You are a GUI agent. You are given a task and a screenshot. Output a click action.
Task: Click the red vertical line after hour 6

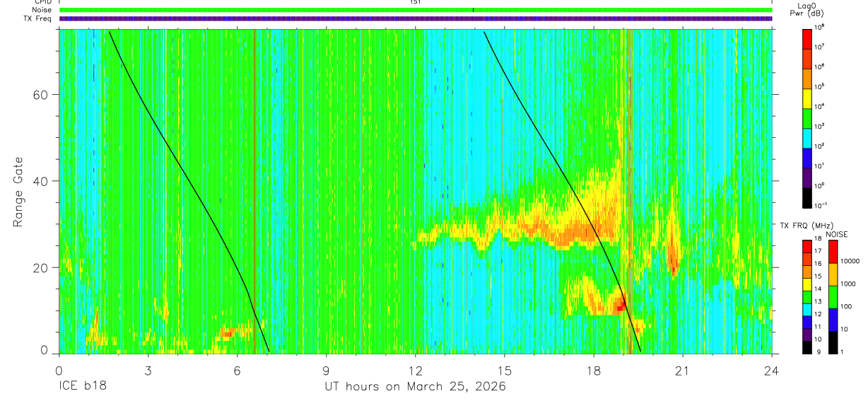point(254,191)
